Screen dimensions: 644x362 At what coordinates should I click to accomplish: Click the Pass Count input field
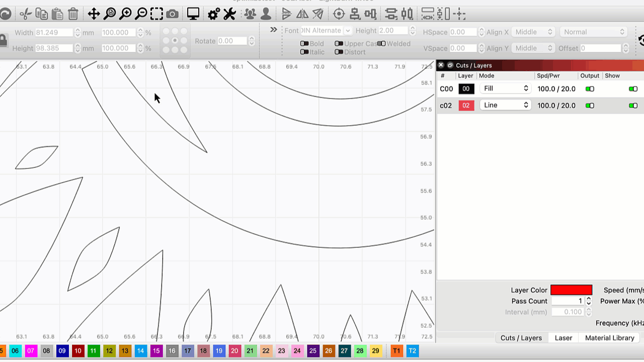[x=568, y=301]
